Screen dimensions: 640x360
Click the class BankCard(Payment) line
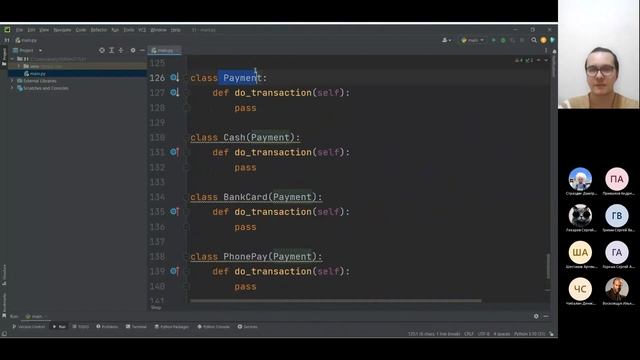click(256, 197)
